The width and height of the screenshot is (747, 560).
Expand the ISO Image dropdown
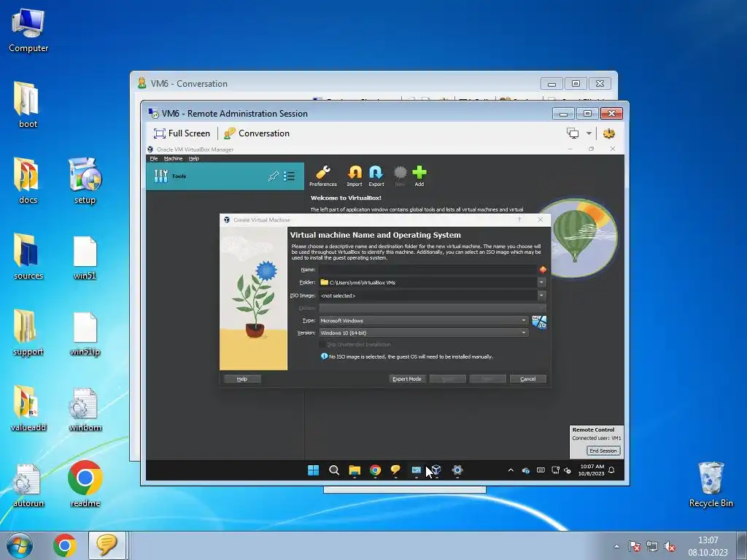coord(541,296)
